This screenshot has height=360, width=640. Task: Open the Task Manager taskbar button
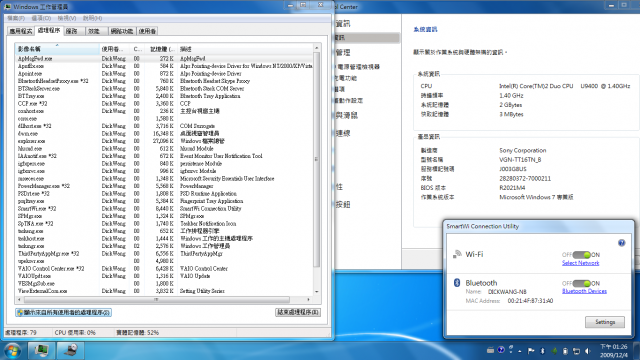pos(41,351)
